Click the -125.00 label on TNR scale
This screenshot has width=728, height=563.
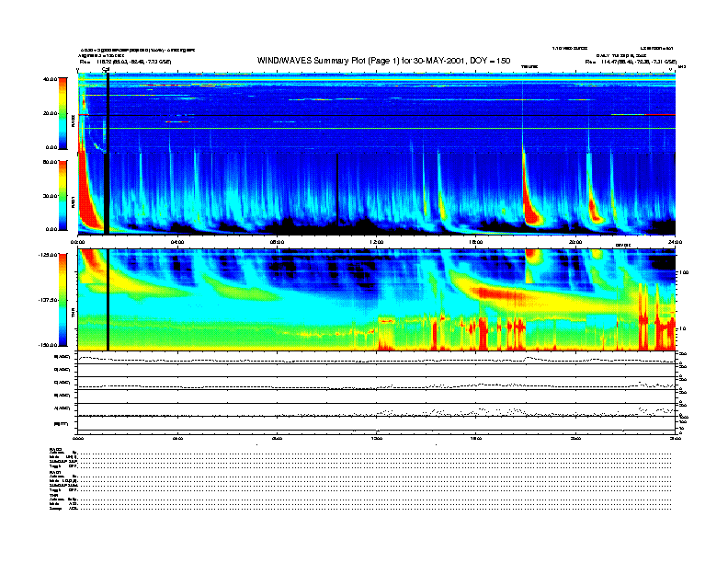coord(48,255)
